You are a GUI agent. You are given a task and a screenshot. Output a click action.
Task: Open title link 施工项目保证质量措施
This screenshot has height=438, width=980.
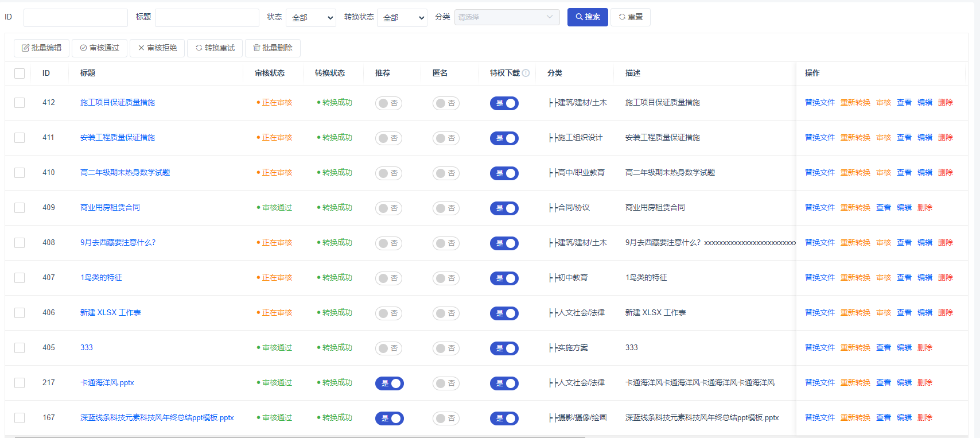[118, 102]
